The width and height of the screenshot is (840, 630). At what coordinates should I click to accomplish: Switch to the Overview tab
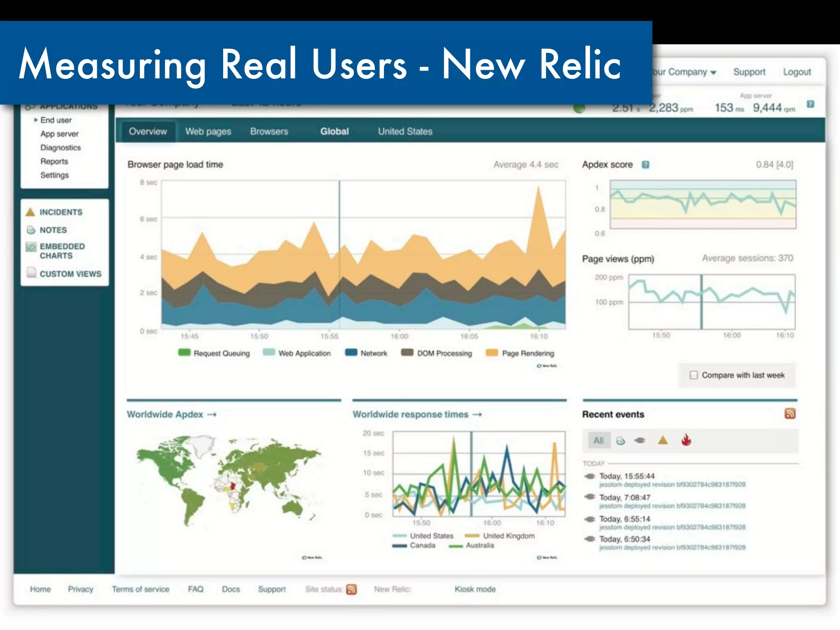(148, 131)
